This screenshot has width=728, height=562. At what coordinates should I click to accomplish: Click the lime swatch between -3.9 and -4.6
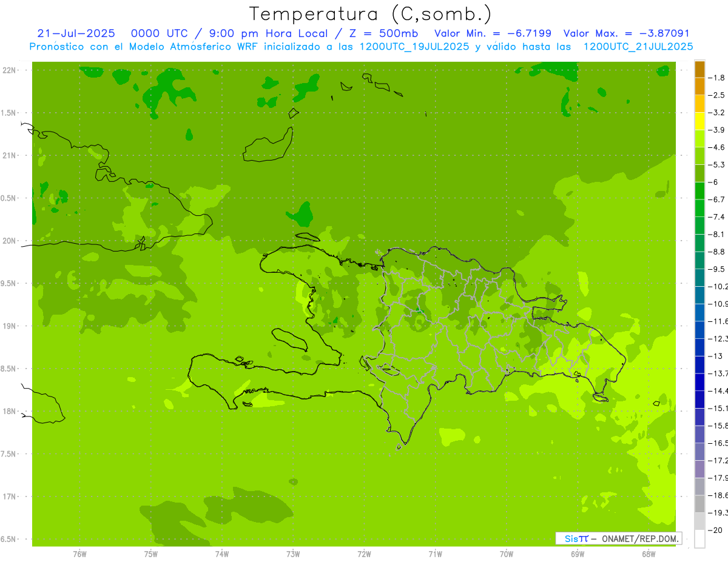pos(699,139)
